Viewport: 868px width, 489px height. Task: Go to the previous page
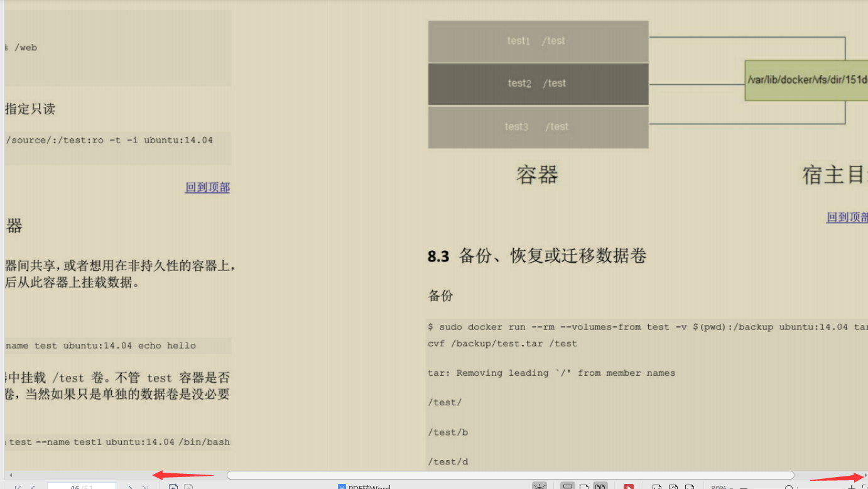(x=33, y=486)
